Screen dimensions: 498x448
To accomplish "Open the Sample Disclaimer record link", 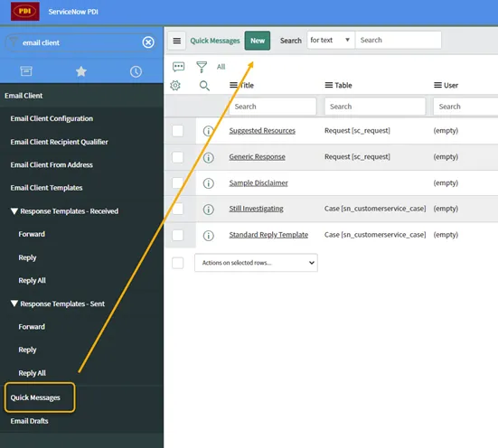I will 258,182.
